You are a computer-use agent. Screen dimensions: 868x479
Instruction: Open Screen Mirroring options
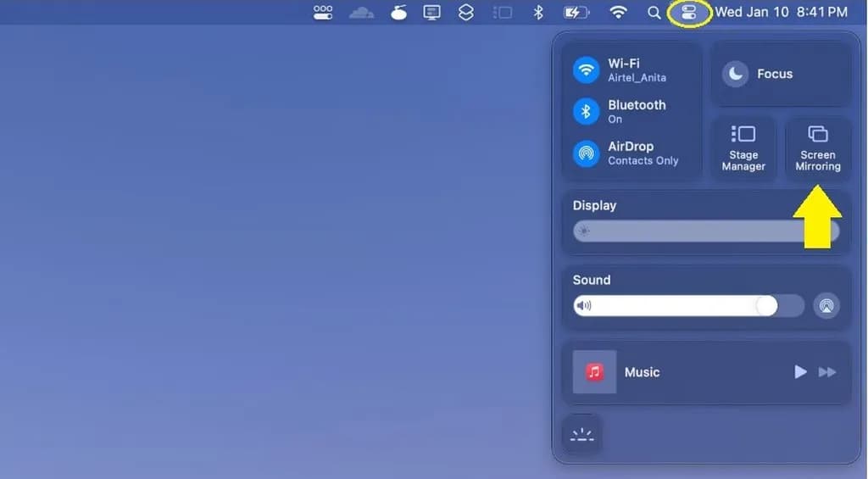point(817,148)
